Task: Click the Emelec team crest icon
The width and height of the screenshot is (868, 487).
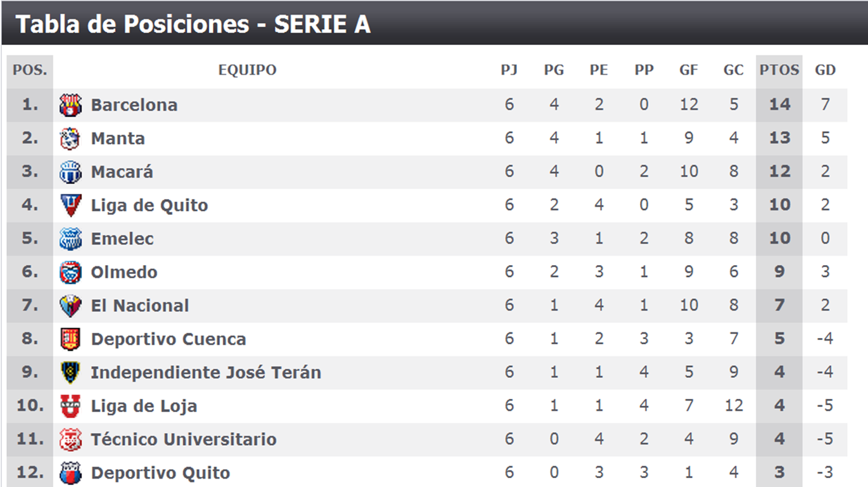Action: (x=70, y=239)
